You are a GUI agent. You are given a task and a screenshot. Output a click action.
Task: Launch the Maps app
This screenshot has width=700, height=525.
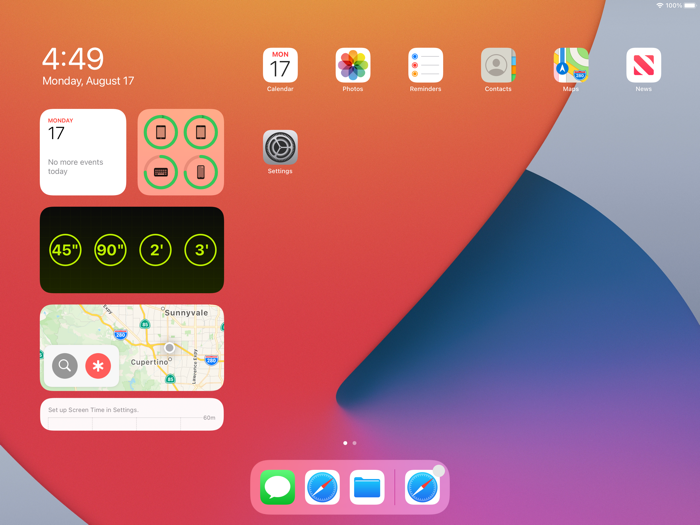(x=571, y=65)
